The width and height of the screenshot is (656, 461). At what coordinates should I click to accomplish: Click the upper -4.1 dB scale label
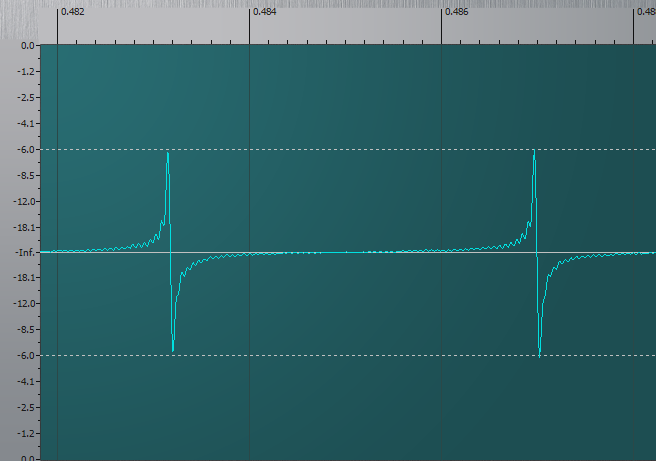click(x=26, y=123)
